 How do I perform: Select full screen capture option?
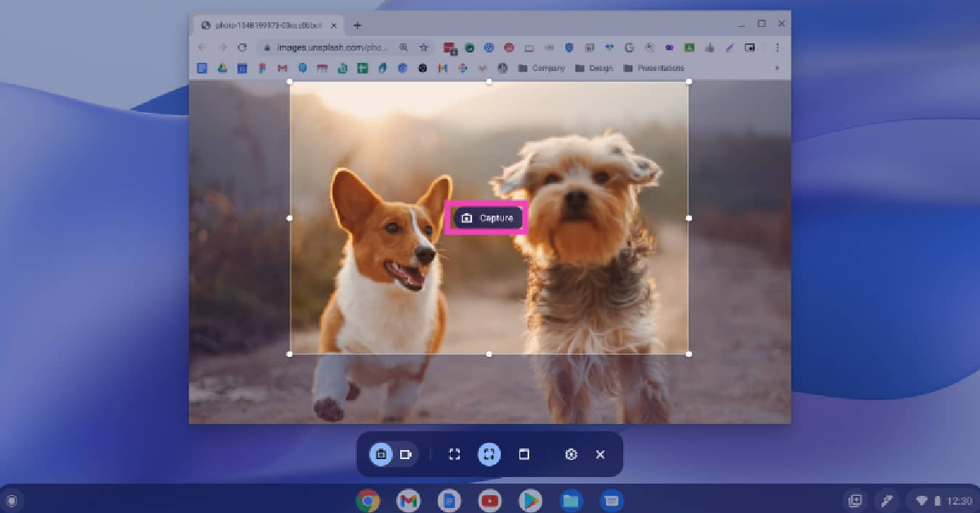(455, 454)
